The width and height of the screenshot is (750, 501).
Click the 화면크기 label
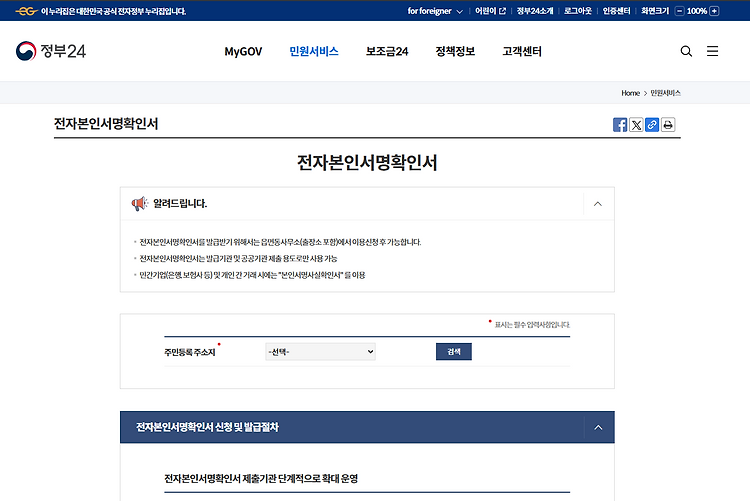click(x=655, y=11)
